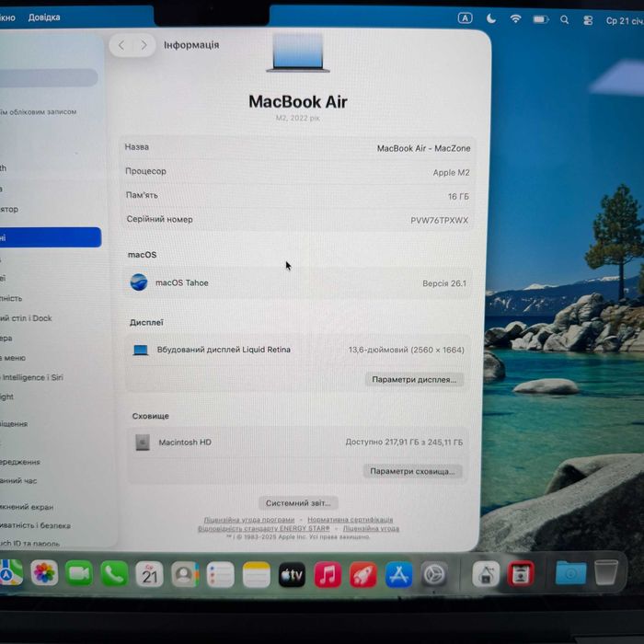Open Control Center icon in menu bar

click(x=588, y=20)
